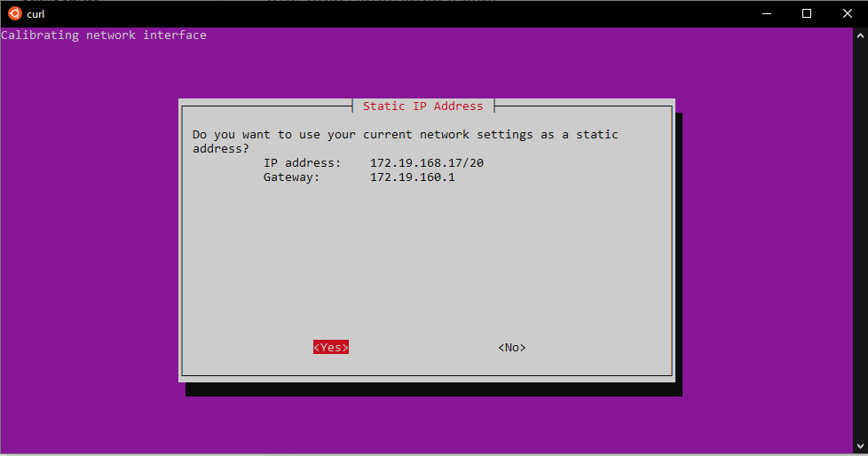The width and height of the screenshot is (868, 456).
Task: Decline the static IP with No
Action: [512, 348]
